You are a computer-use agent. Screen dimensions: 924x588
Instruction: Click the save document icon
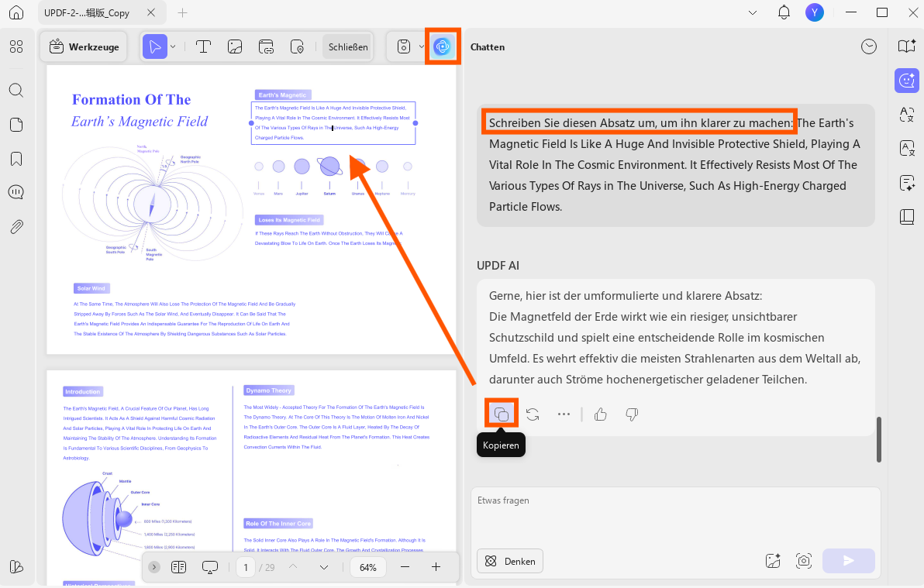click(x=403, y=46)
